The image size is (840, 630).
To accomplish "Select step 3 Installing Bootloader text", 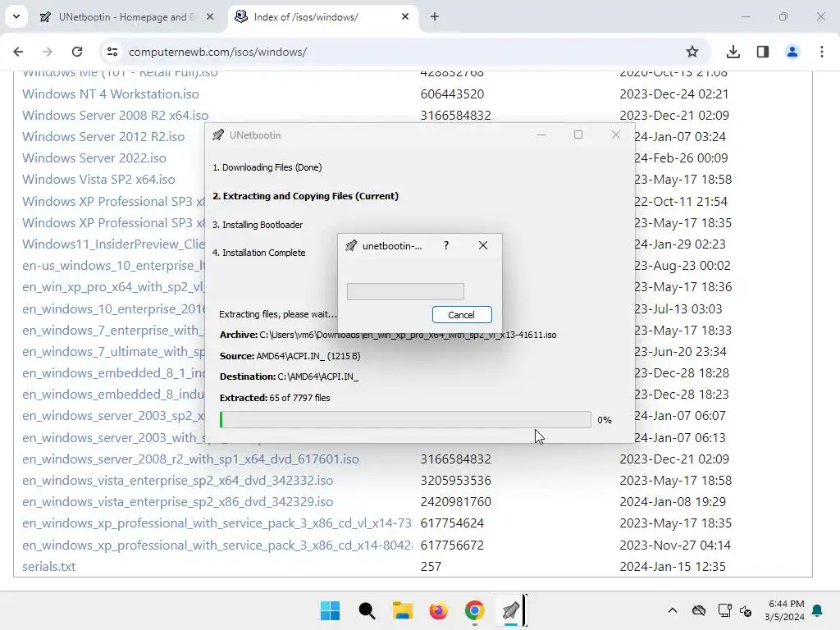I will (258, 225).
